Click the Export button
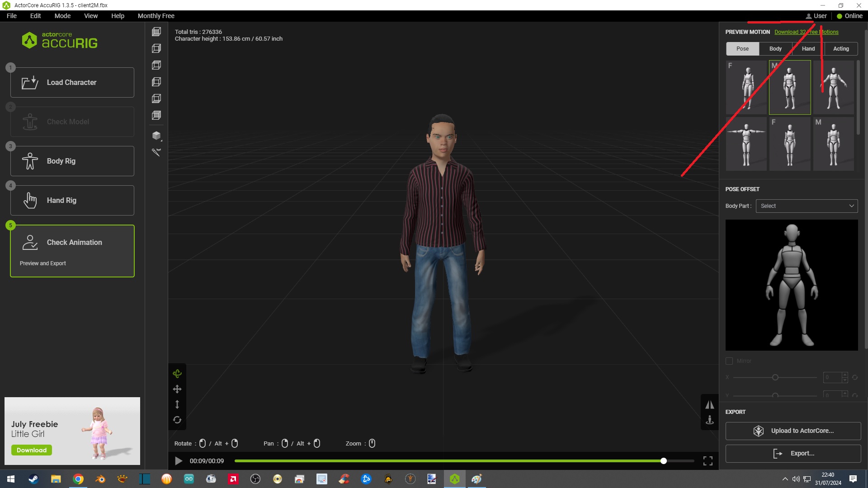 coord(793,454)
